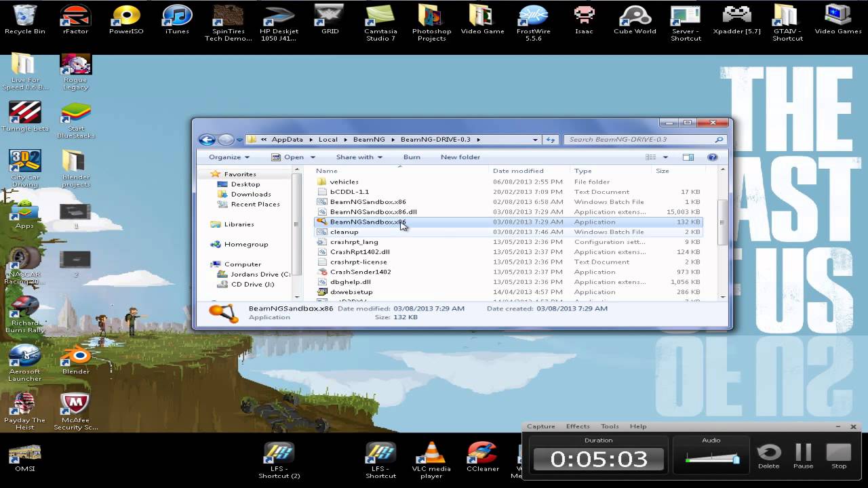The width and height of the screenshot is (868, 488).
Task: Select the vehicles folder row
Action: point(509,182)
